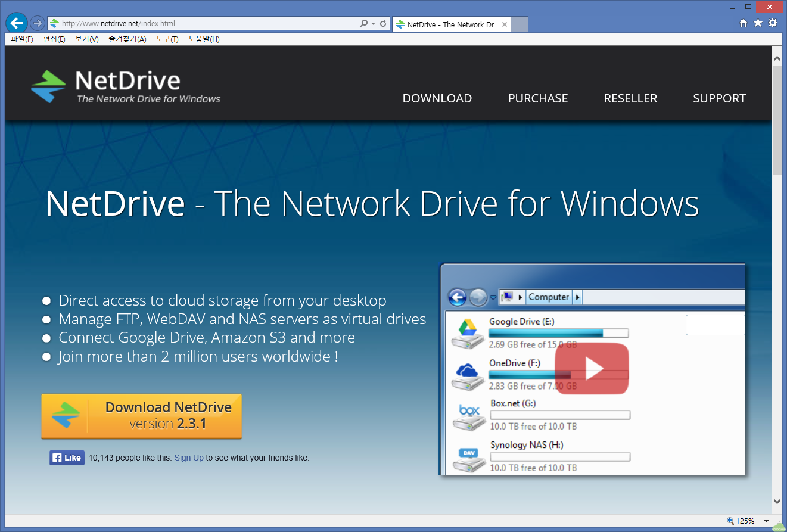Click '2.69 GB free of 15.0 GB' text
This screenshot has width=787, height=532.
(x=533, y=344)
